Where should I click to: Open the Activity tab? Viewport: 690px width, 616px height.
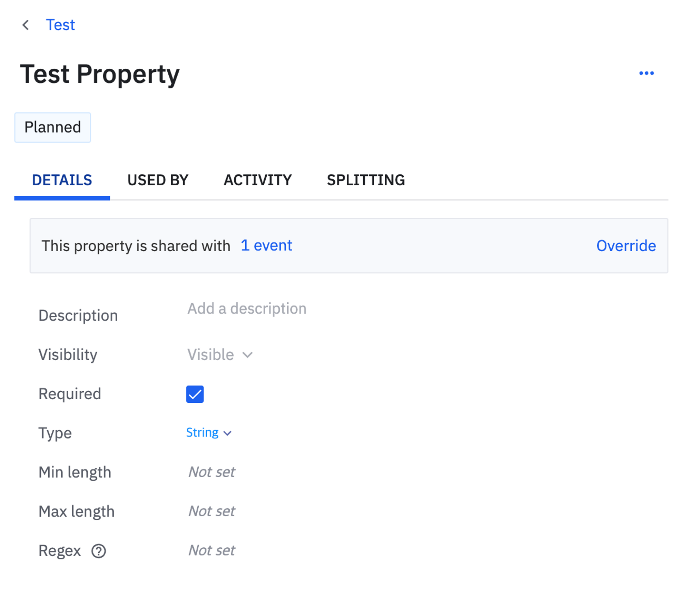(x=257, y=180)
